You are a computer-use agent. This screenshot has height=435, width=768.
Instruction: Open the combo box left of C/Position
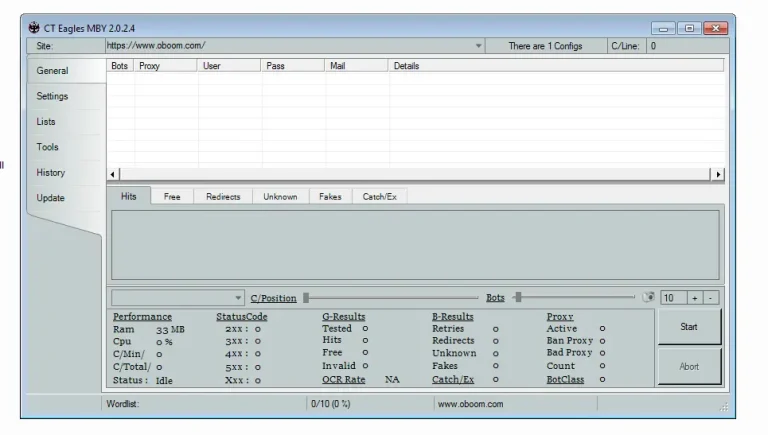(x=178, y=298)
